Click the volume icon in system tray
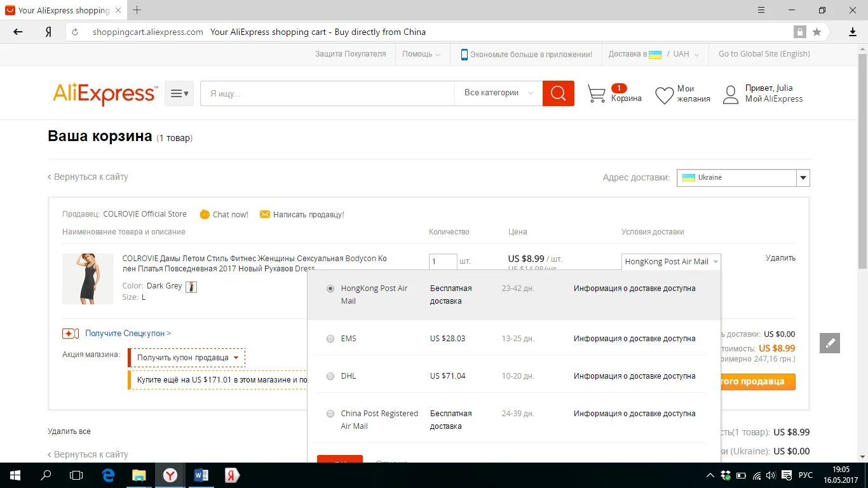The image size is (868, 488). point(771,475)
